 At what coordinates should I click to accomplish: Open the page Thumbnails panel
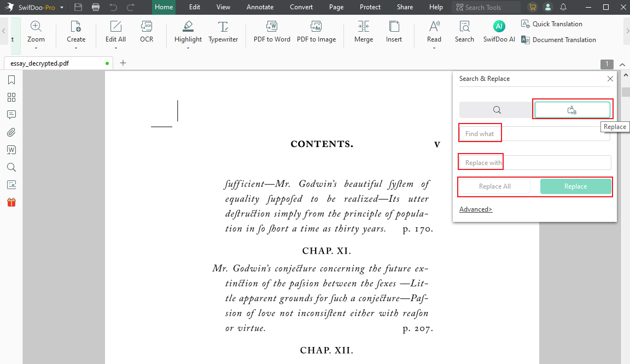11,97
